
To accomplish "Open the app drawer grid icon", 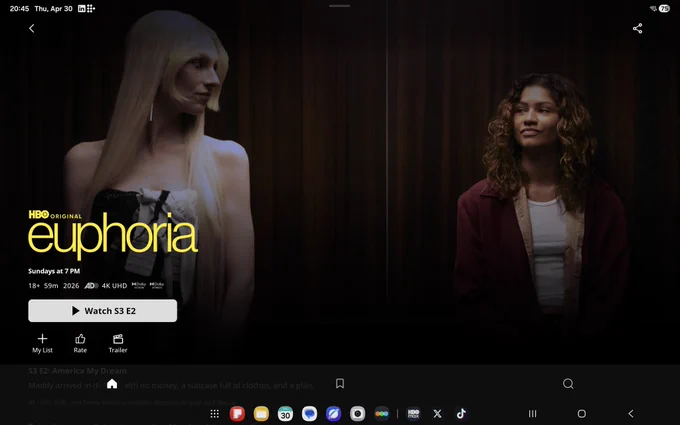I will coord(214,414).
